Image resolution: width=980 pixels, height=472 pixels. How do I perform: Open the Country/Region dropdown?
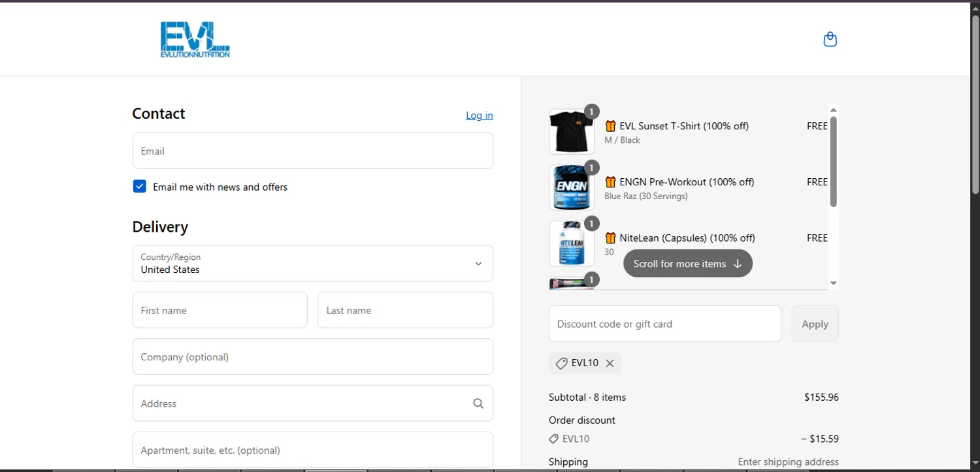pos(312,263)
